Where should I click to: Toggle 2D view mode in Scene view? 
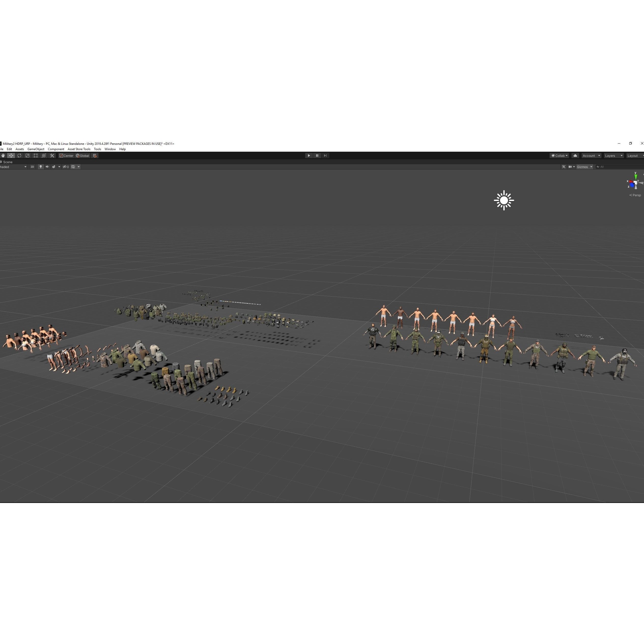(x=32, y=167)
